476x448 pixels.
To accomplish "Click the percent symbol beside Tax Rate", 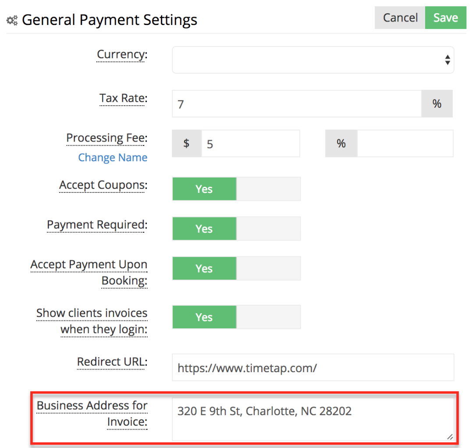I will point(437,103).
